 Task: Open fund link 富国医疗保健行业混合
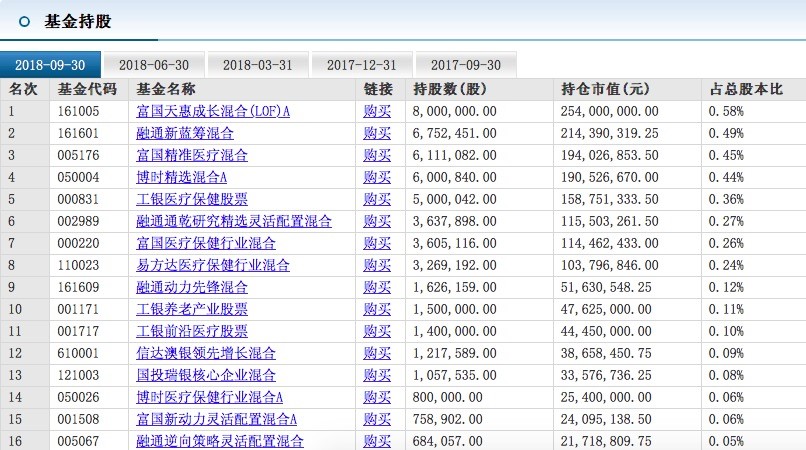point(206,243)
